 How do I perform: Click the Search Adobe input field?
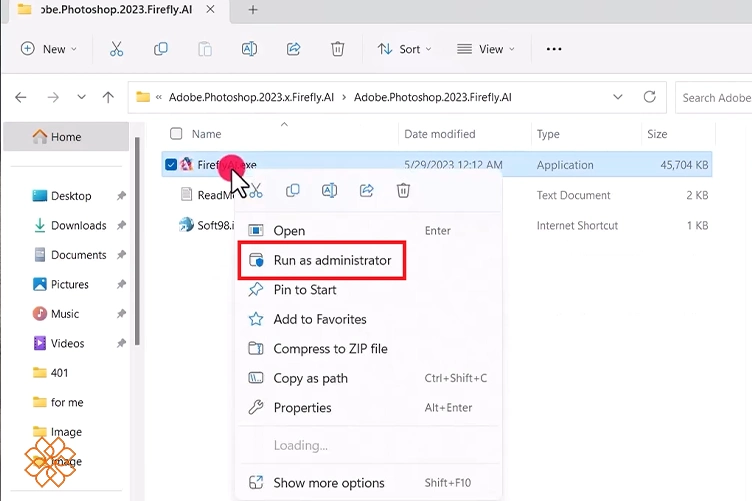pyautogui.click(x=714, y=97)
